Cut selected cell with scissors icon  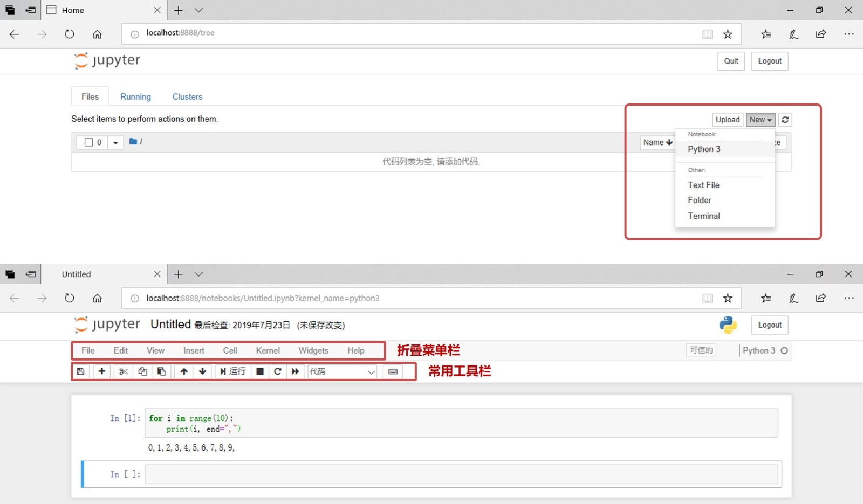(124, 371)
